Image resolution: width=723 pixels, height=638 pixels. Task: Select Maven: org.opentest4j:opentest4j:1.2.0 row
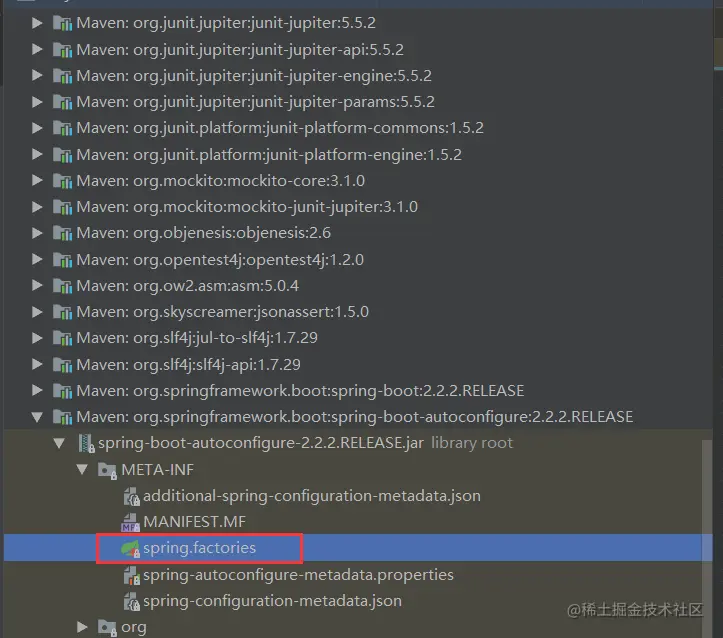pyautogui.click(x=358, y=259)
